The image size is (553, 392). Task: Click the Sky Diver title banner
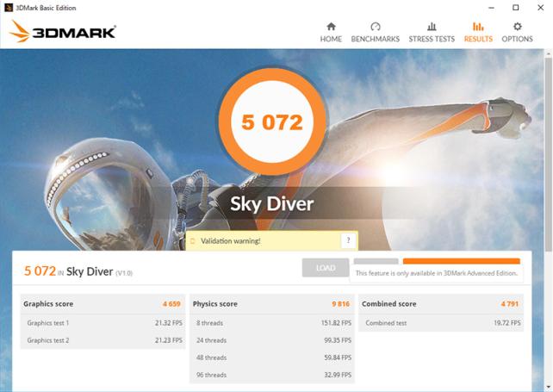(x=272, y=204)
